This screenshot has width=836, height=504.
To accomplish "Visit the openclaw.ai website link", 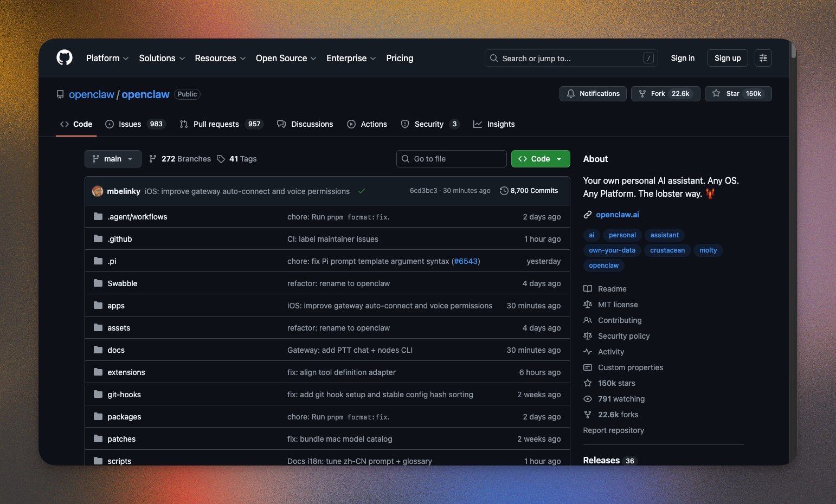I will [x=618, y=215].
